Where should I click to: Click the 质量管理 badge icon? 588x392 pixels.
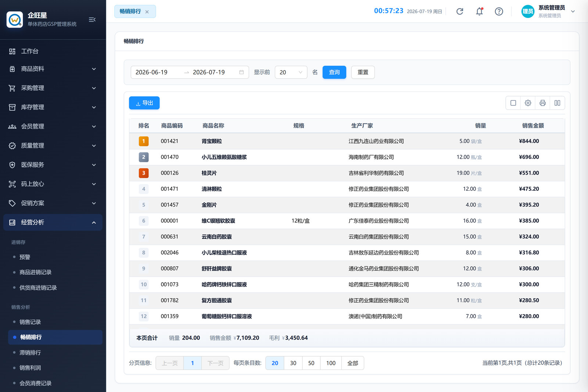coord(12,145)
